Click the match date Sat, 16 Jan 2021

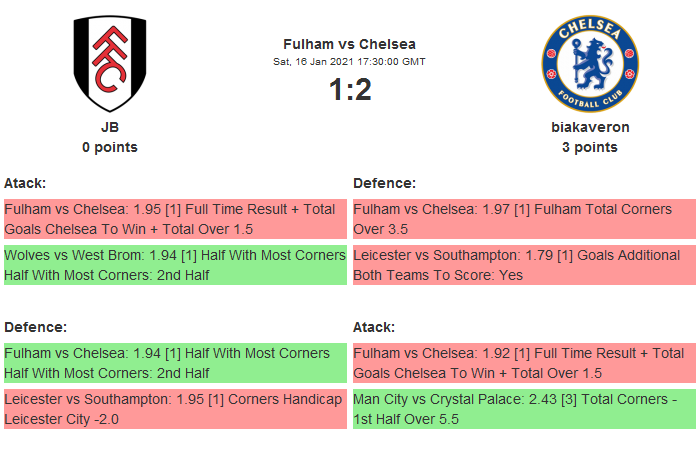point(349,61)
